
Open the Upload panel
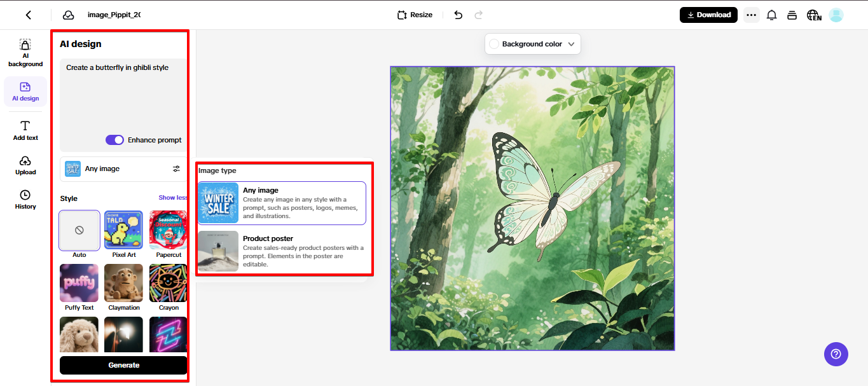[25, 167]
